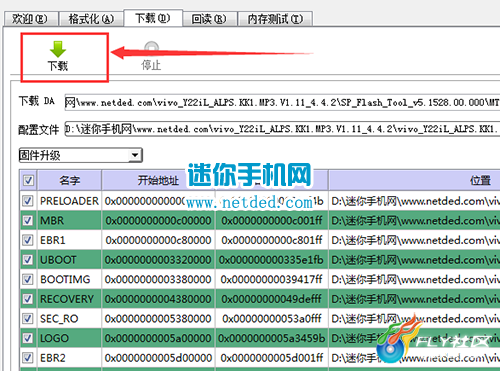
Task: Open the 固件升级 mode dropdown
Action: 81,155
